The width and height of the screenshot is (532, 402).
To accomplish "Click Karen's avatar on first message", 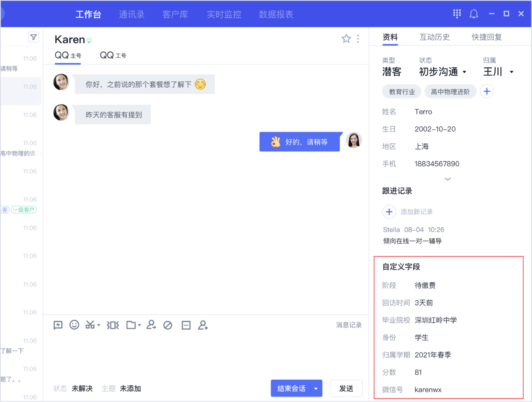I will pos(61,82).
